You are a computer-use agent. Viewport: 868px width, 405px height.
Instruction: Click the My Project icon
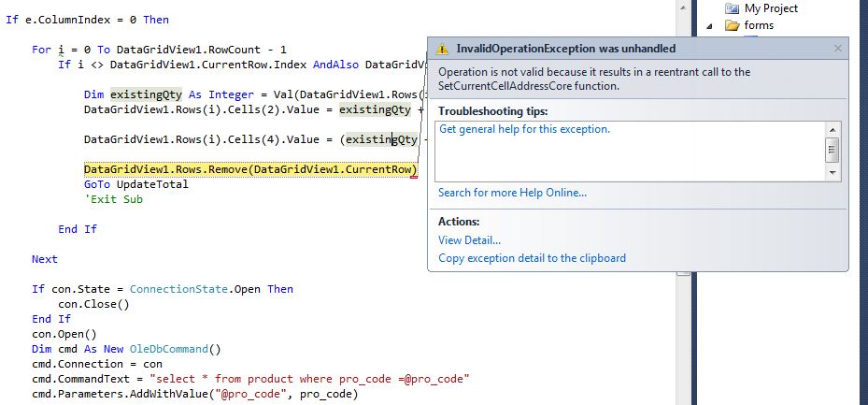click(732, 8)
